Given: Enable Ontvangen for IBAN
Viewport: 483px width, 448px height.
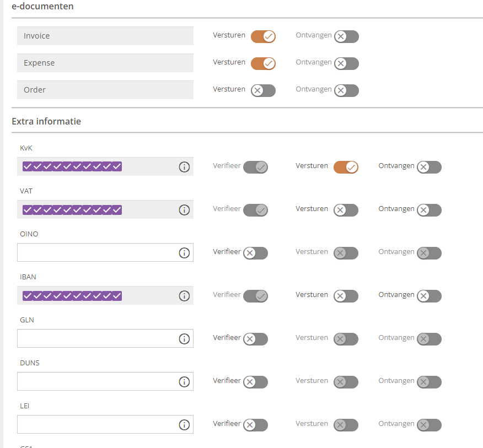Looking at the screenshot, I should point(429,296).
